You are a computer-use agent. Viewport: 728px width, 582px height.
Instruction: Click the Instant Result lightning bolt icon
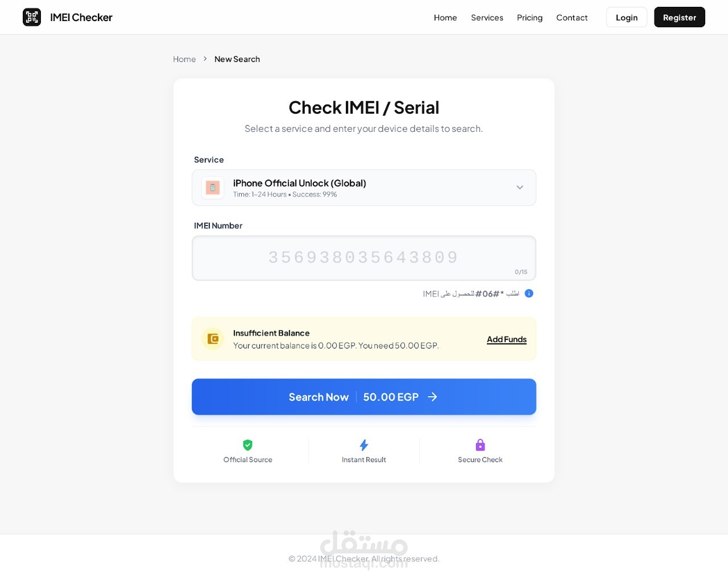(364, 445)
